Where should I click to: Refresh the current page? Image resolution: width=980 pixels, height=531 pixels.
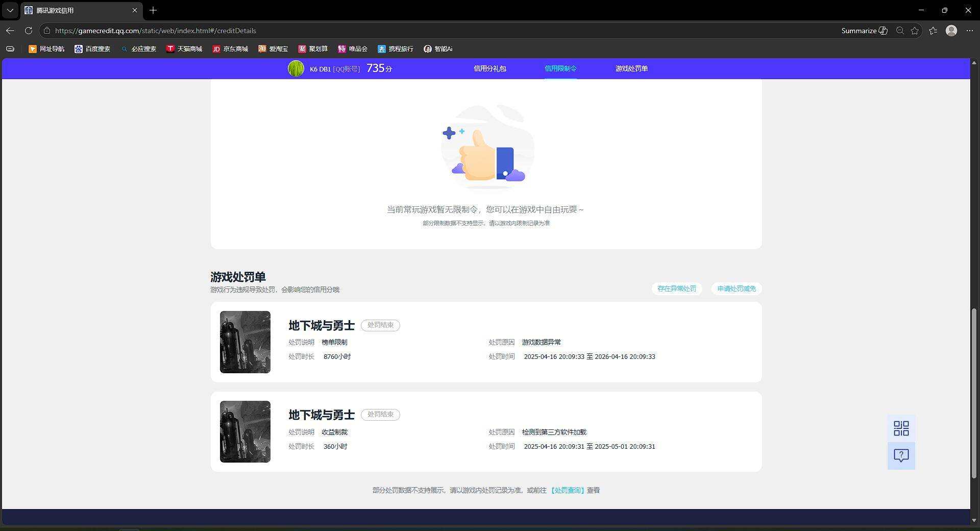coord(29,31)
